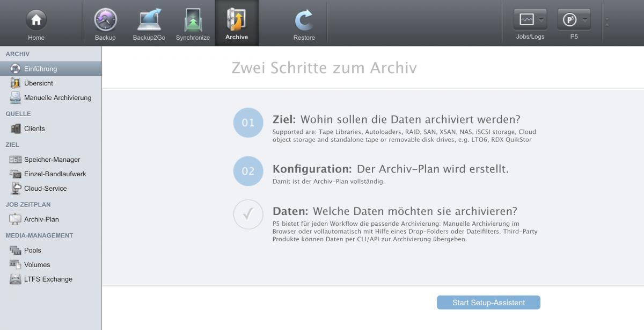Select Einführung in the sidebar
The height and width of the screenshot is (330, 644).
click(40, 69)
